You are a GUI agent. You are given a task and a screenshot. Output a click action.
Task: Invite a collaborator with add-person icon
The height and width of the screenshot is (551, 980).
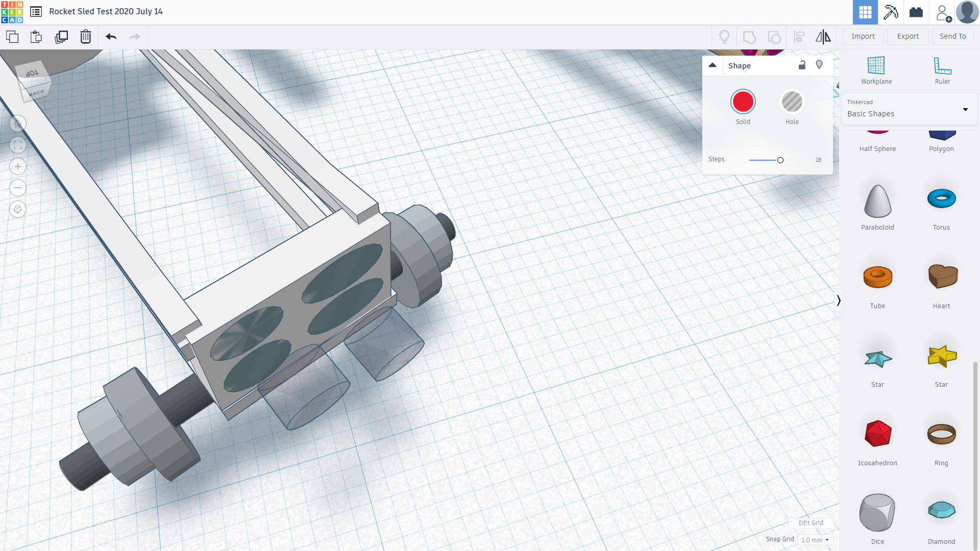(943, 13)
